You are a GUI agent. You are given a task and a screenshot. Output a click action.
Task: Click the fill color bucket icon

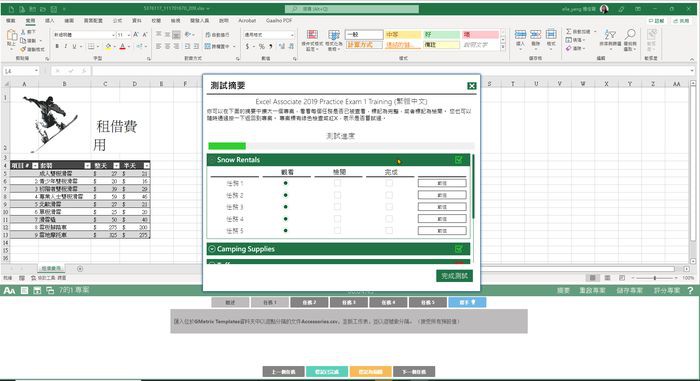pos(108,46)
